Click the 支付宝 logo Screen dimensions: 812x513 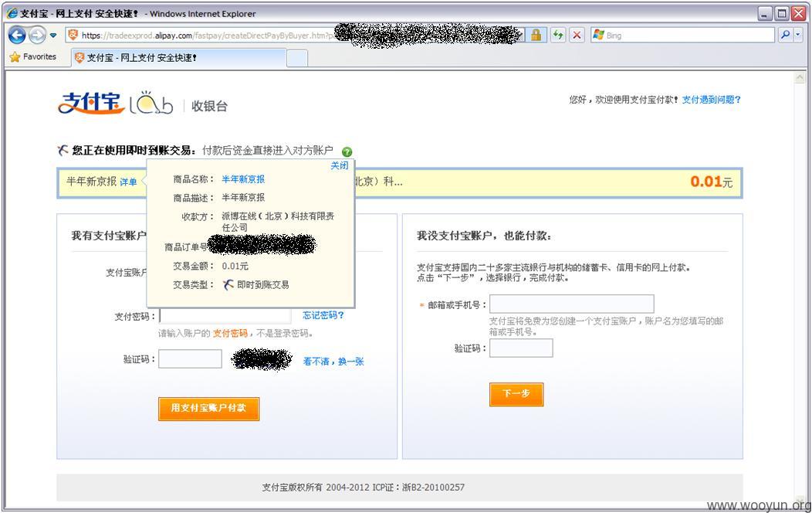point(92,103)
